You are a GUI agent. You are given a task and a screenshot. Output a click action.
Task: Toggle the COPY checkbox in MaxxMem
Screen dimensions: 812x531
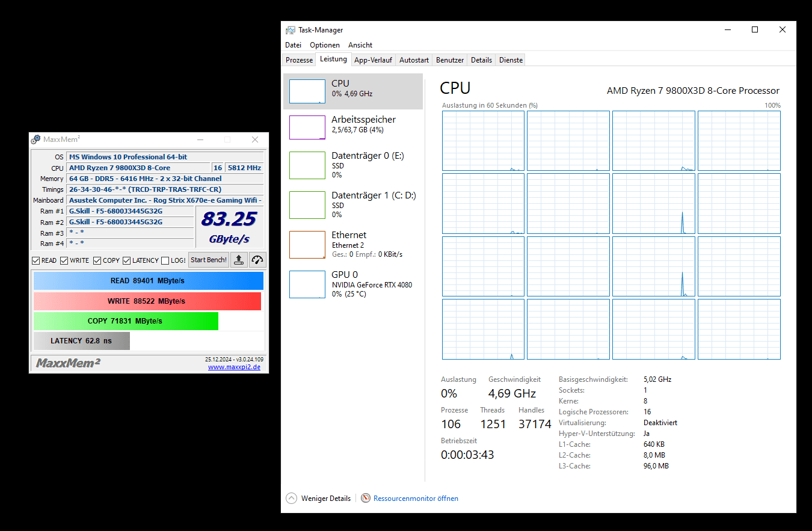point(97,260)
